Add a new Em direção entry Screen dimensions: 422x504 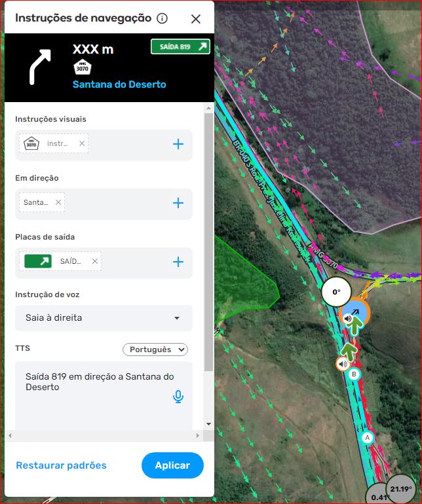tap(178, 203)
